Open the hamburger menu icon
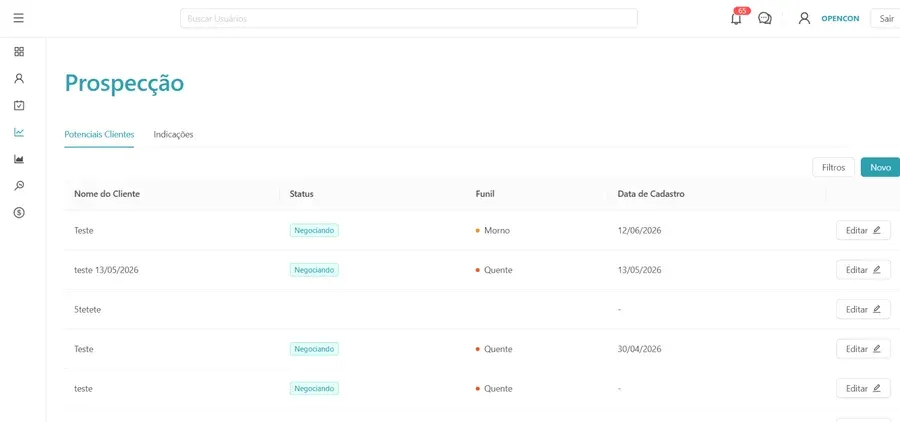This screenshot has width=900, height=422. [18, 18]
